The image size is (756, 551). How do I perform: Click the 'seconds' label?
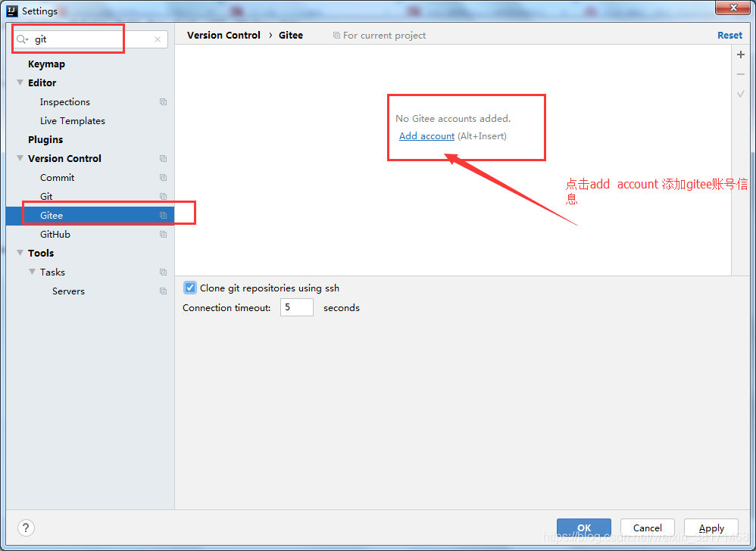pyautogui.click(x=342, y=308)
